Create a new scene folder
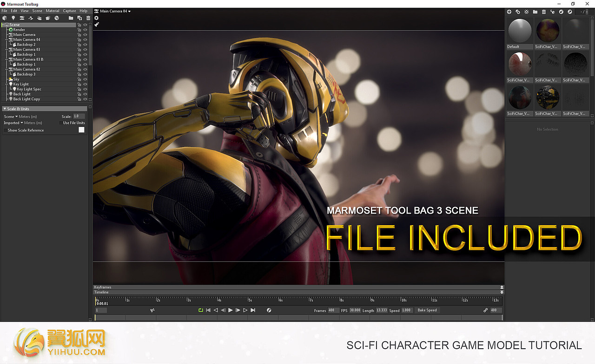Screen dimensions: 595x364 coord(71,18)
